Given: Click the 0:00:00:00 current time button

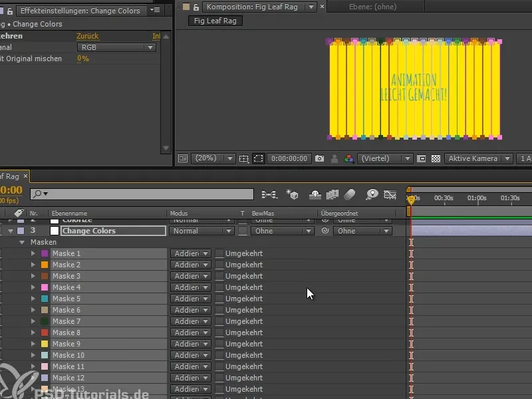Looking at the screenshot, I should click(289, 158).
